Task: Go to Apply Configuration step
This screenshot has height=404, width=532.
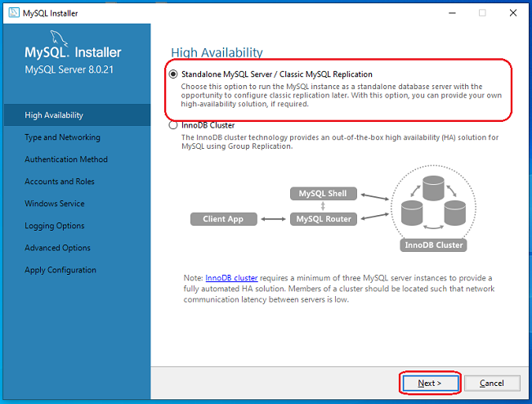Action: pyautogui.click(x=60, y=270)
